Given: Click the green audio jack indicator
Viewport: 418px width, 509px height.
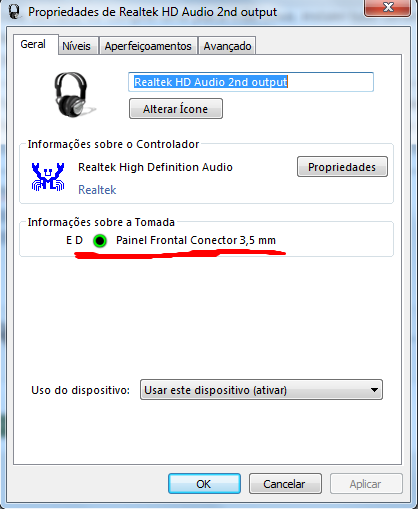Looking at the screenshot, I should 100,240.
